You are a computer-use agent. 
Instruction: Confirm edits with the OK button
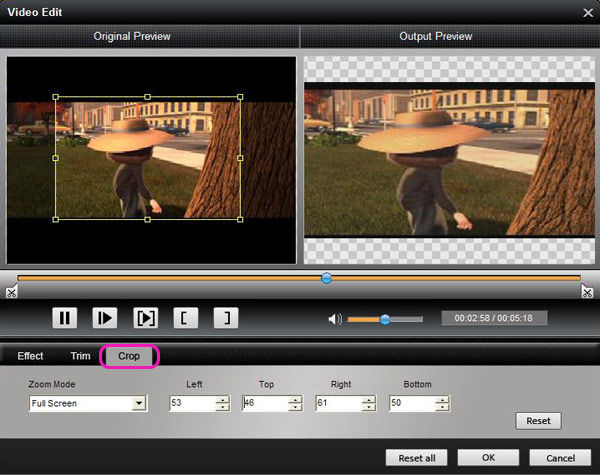488,458
